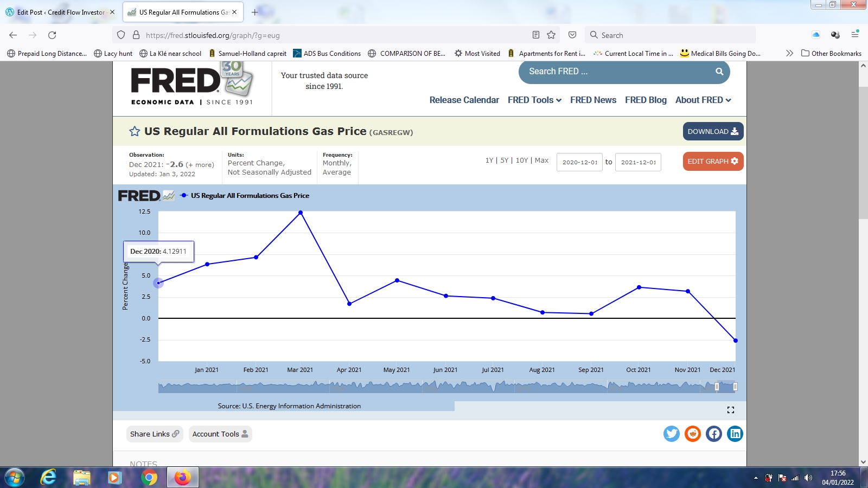Switch to the Edit Post tab

(x=61, y=12)
